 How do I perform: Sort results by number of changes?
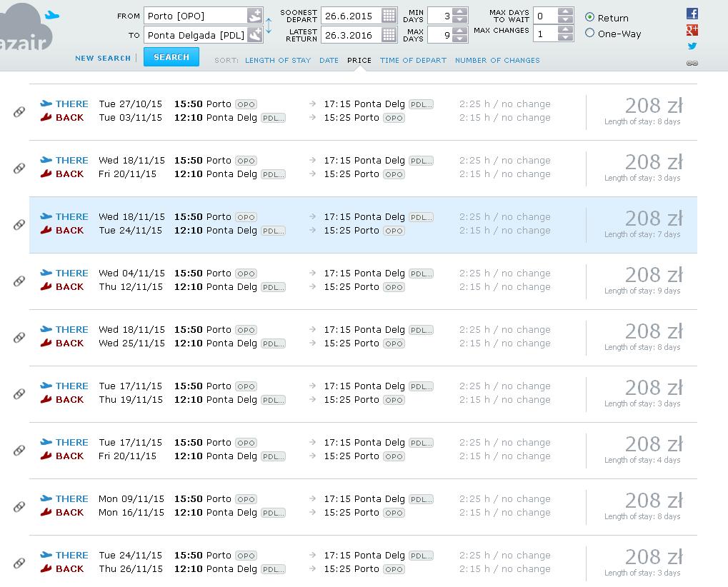[497, 60]
